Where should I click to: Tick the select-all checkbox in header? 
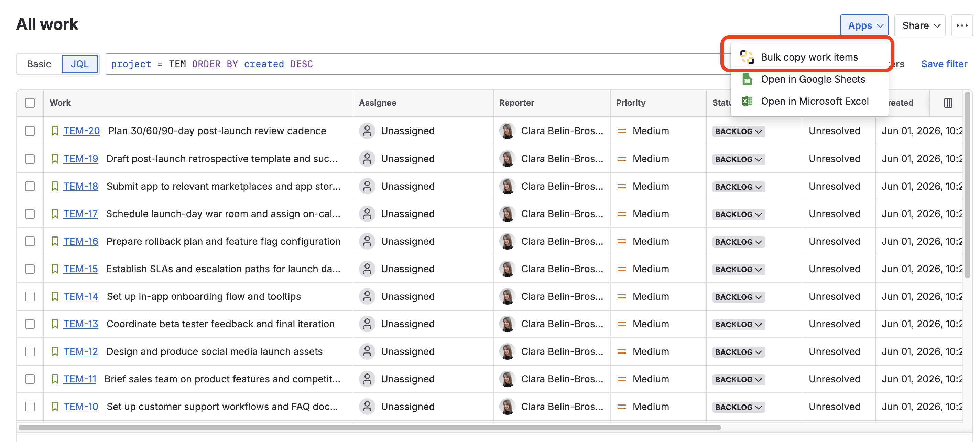[x=30, y=103]
